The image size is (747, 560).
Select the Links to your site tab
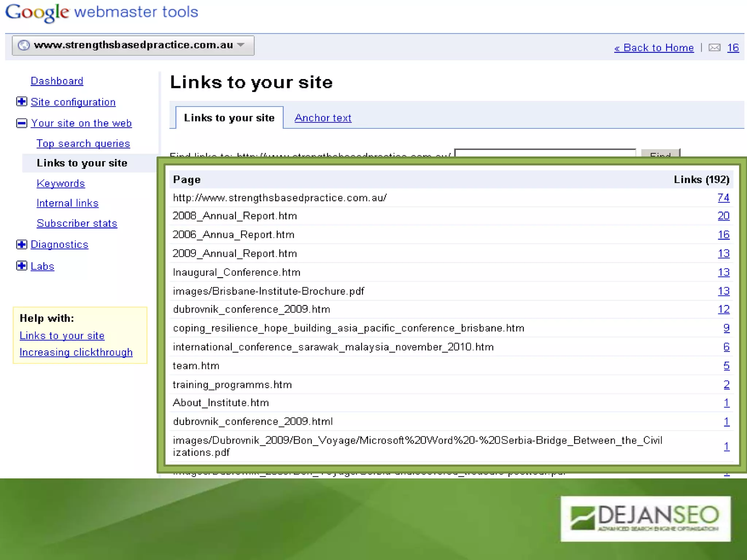[x=229, y=118]
